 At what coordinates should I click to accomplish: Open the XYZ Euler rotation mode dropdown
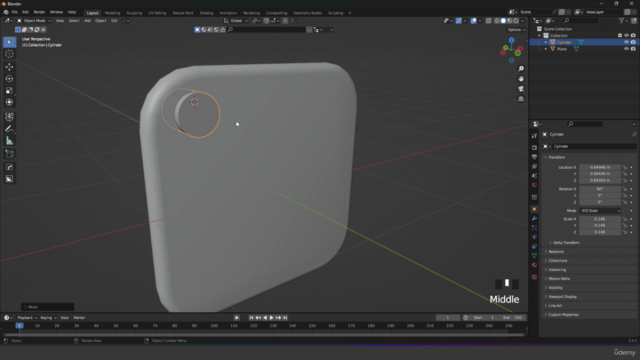coord(600,211)
